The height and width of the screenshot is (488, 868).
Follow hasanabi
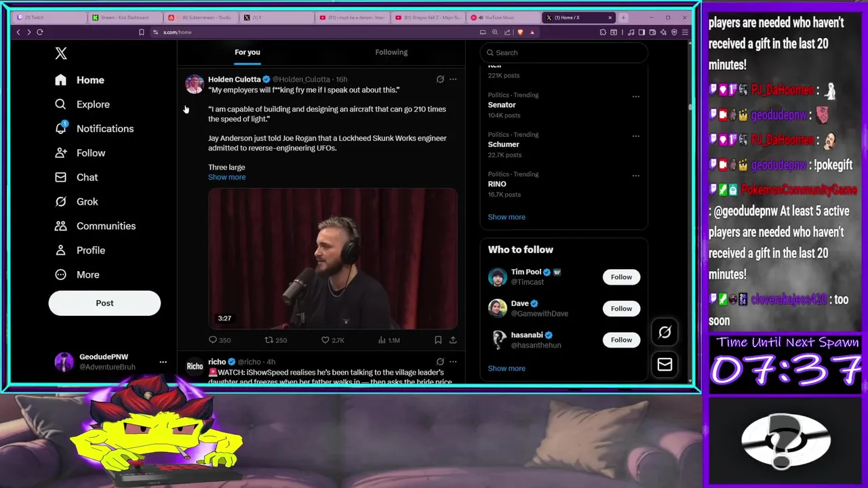coord(621,340)
